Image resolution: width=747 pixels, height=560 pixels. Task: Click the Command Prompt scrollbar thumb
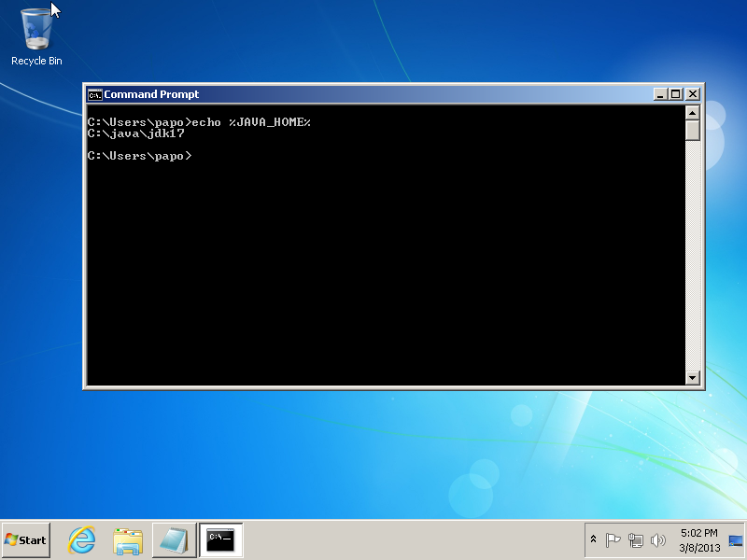(692, 131)
